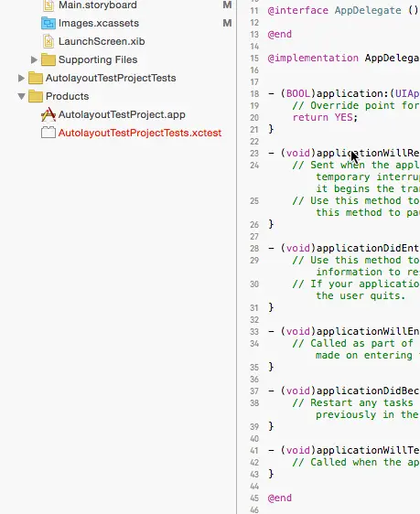Click applicationDidEnt method name on line 28

368,248
